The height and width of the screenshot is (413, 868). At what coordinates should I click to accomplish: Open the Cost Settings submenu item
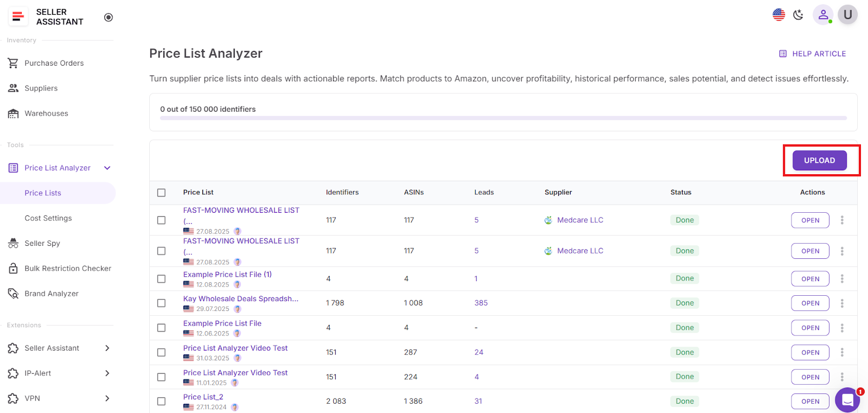coord(48,218)
